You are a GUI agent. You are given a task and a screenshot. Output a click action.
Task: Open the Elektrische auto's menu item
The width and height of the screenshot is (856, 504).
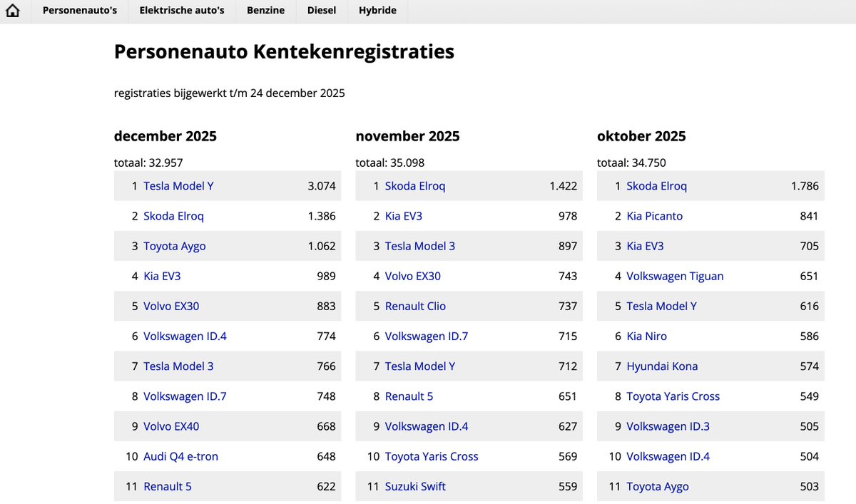[182, 11]
